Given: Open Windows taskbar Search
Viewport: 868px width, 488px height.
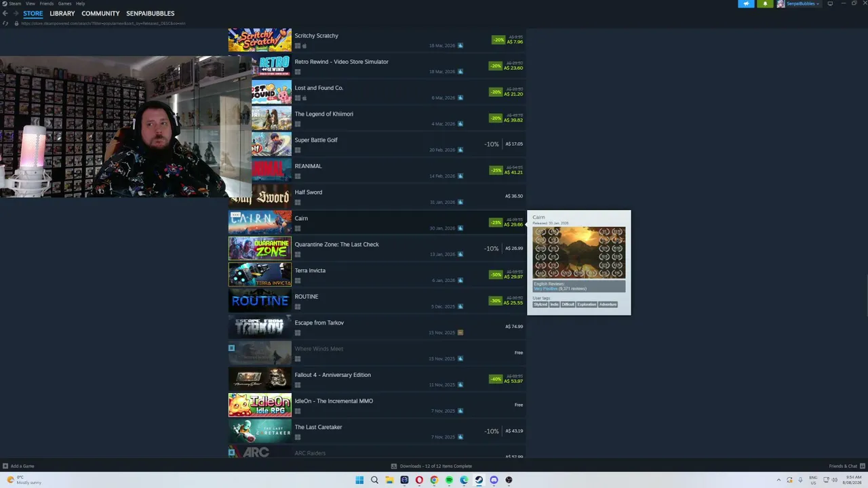Looking at the screenshot, I should tap(374, 481).
